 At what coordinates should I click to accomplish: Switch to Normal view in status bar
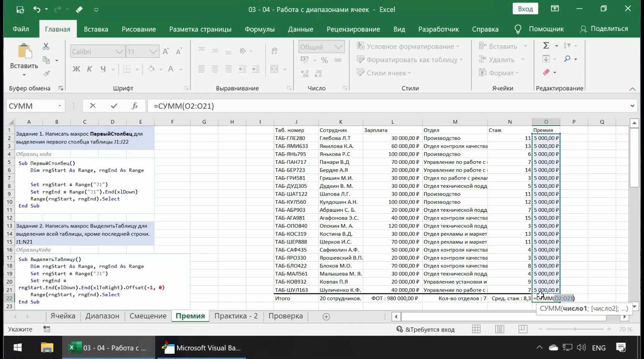(x=476, y=329)
